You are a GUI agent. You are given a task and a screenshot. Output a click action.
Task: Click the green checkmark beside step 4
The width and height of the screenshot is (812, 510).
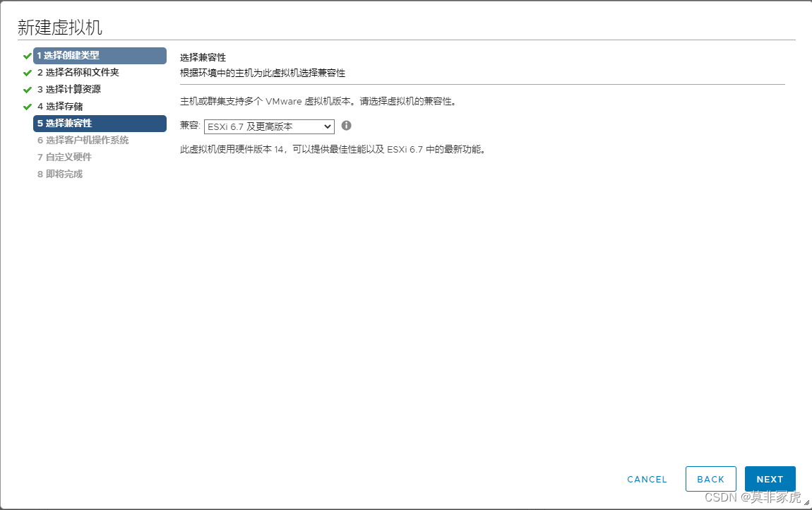click(28, 107)
